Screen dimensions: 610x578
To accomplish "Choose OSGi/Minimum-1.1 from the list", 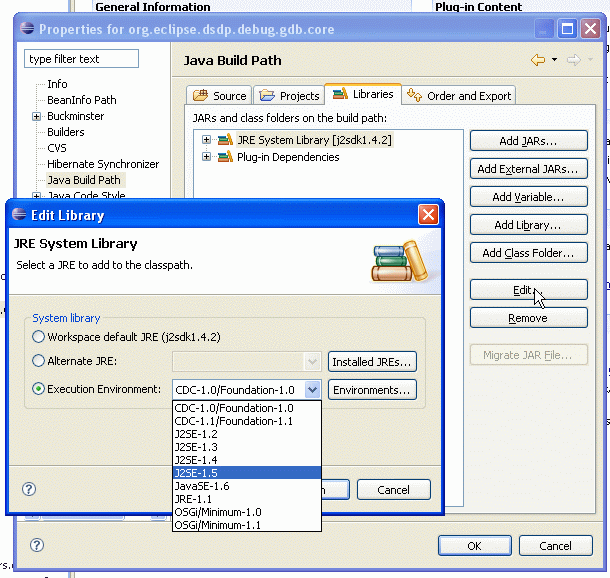I will [247, 525].
